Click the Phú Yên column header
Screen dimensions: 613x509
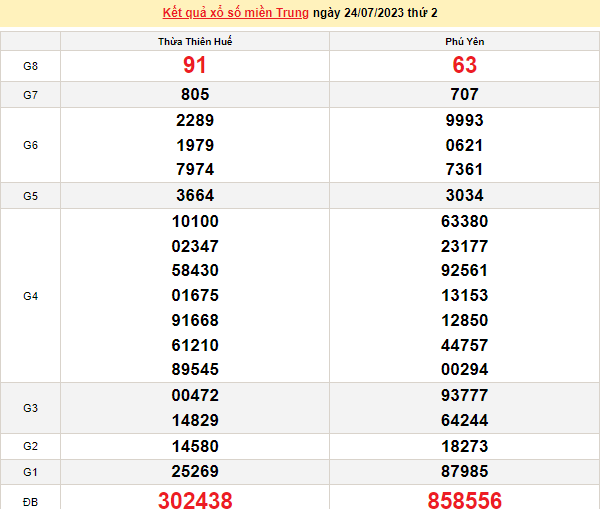coord(465,41)
